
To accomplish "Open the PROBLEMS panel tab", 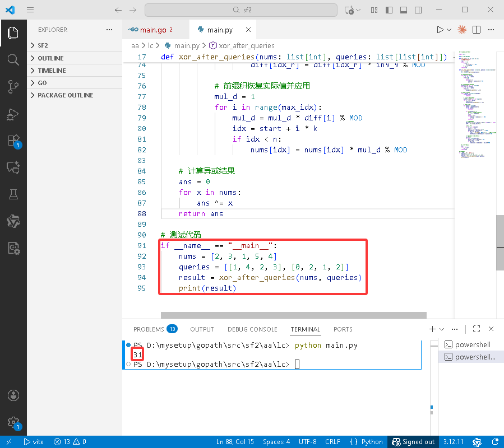I will 155,329.
